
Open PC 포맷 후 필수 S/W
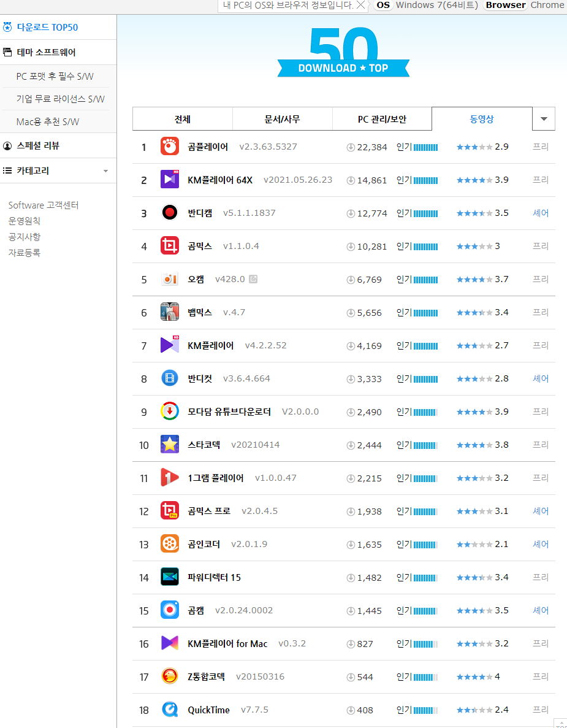(55, 76)
